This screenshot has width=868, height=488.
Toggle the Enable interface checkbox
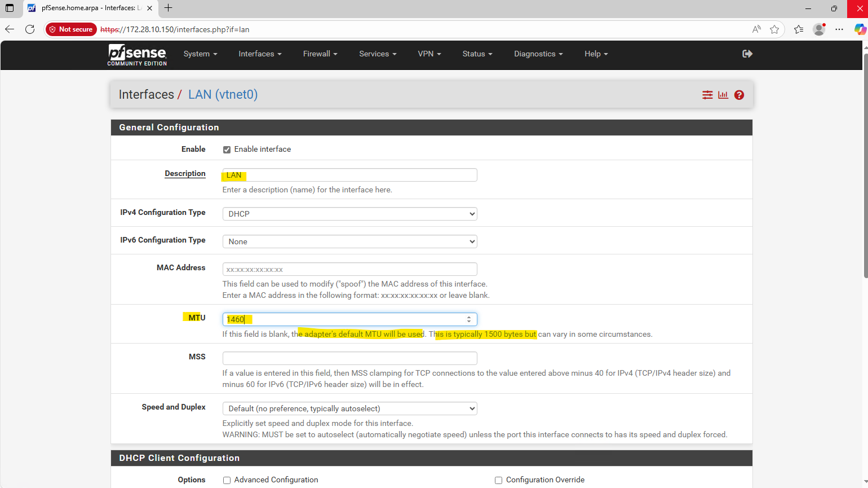227,150
